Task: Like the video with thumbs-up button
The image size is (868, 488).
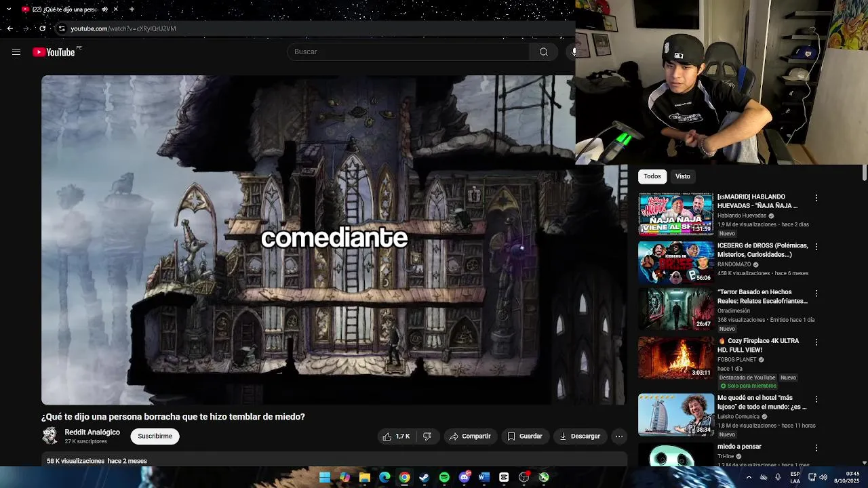Action: click(396, 436)
